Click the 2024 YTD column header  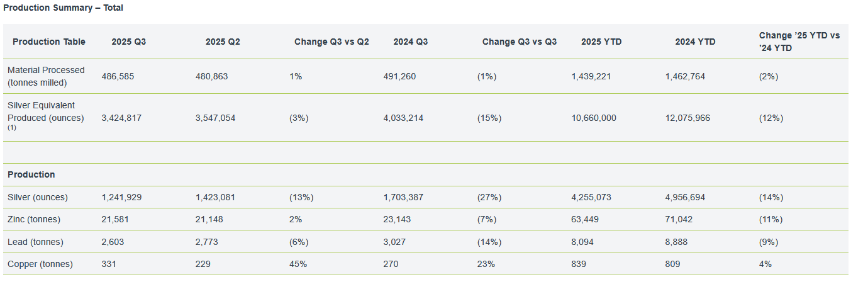pyautogui.click(x=695, y=42)
